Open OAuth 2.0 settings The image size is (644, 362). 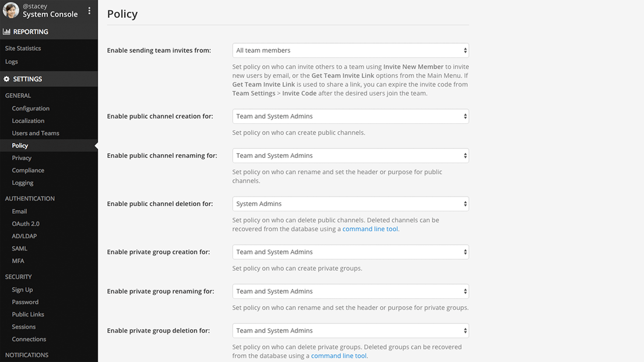(x=25, y=224)
